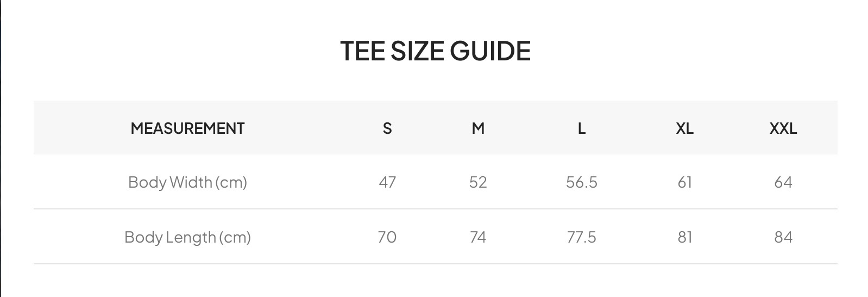868x297 pixels.
Task: Click the divider line under Body Length row
Action: click(x=435, y=264)
